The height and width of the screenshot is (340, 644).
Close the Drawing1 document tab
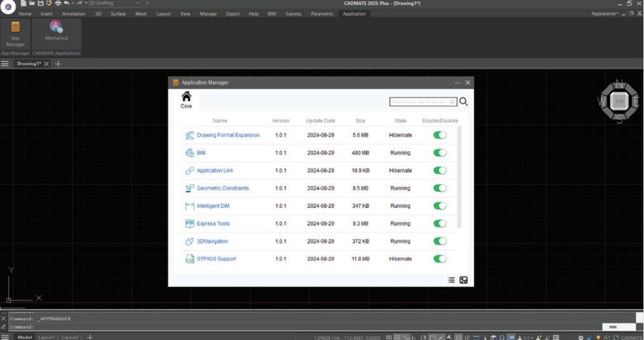click(x=46, y=64)
